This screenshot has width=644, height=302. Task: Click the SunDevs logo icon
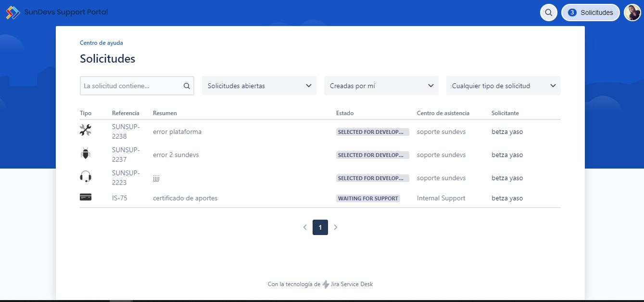click(x=13, y=13)
